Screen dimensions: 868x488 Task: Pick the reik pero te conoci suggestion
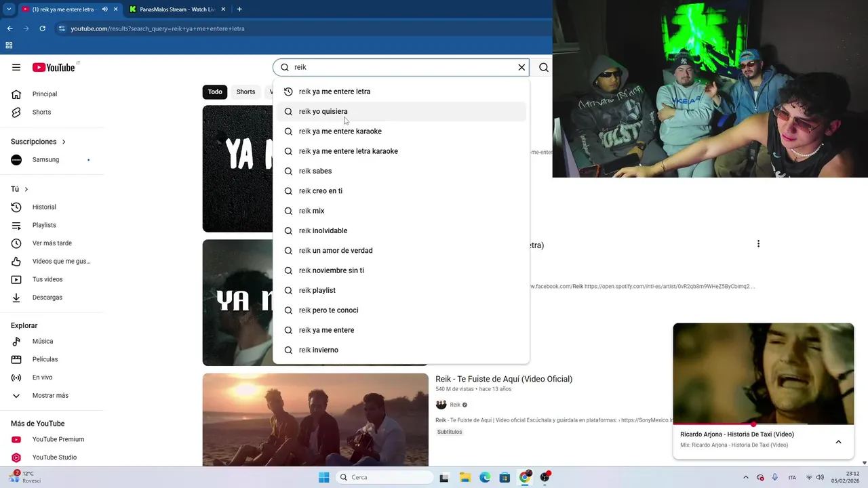(x=401, y=310)
